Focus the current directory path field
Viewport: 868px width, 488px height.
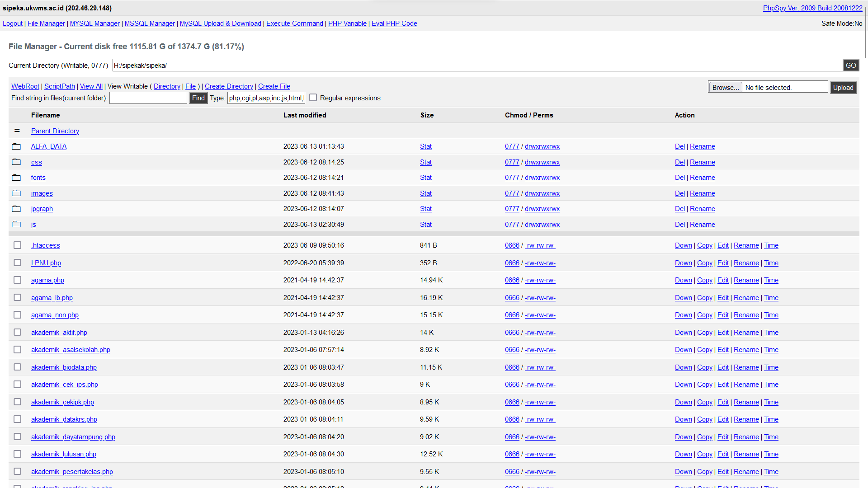477,65
